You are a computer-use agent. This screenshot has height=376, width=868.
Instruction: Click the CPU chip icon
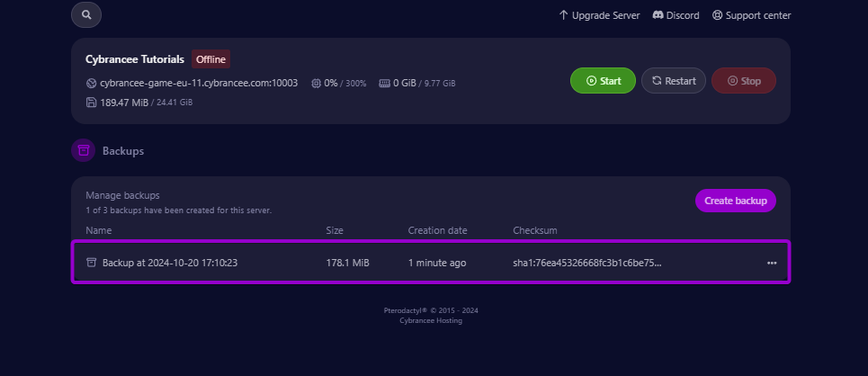tap(316, 84)
